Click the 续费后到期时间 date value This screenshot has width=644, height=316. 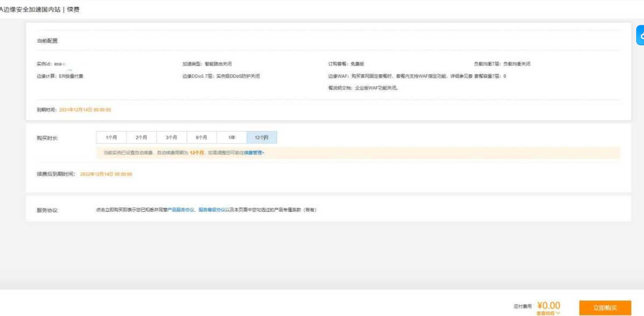(106, 175)
